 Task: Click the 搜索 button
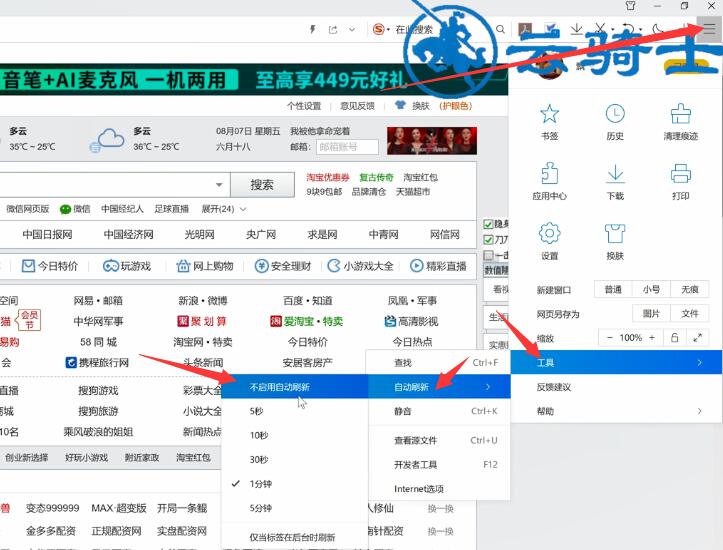[x=262, y=185]
